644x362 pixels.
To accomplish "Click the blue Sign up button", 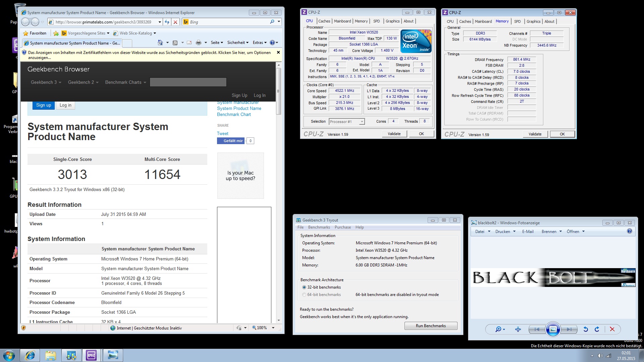I will pos(44,105).
